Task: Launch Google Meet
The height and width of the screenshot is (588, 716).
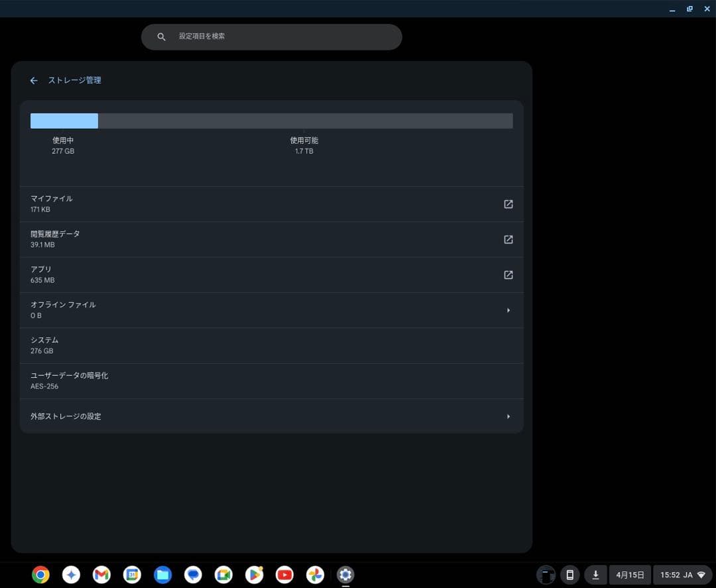Action: tap(223, 575)
